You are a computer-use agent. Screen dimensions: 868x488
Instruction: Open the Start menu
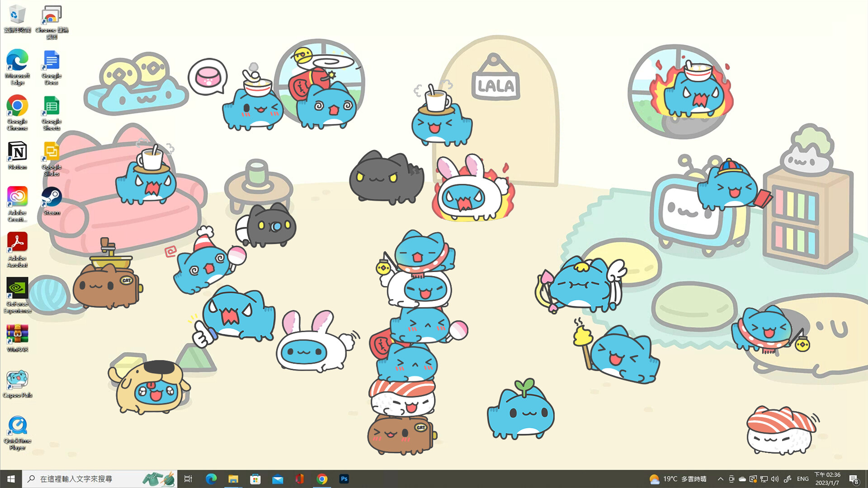point(10,479)
